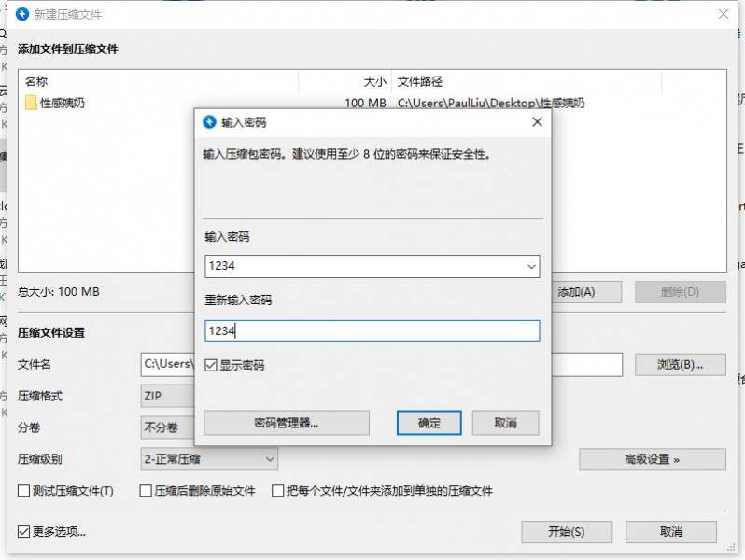Click 取消 in the password dialog
Image resolution: width=745 pixels, height=560 pixels.
coord(505,423)
